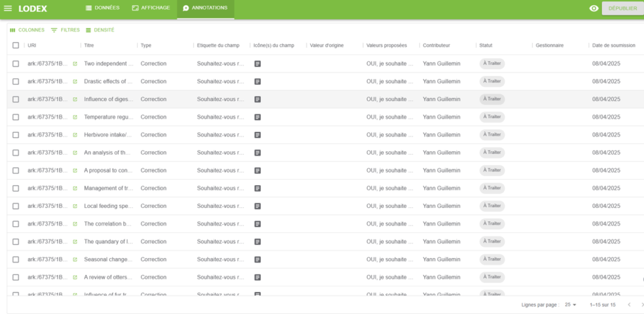Open external link for 'Management of tr' row
Screen dimensions: 644x314
[x=75, y=188]
